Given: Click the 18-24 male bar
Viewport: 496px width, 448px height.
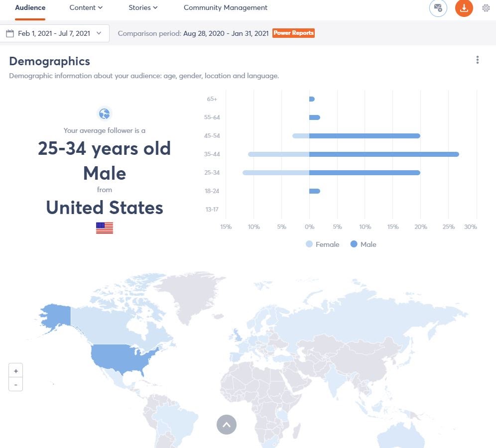Looking at the screenshot, I should click(x=315, y=191).
